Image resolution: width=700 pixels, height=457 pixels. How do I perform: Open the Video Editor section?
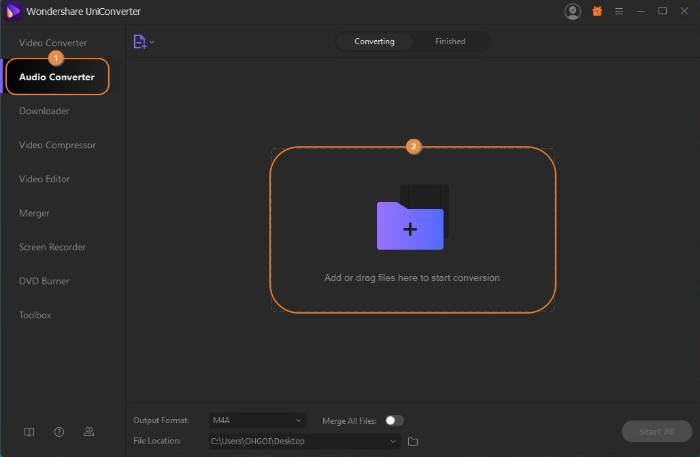coord(44,179)
